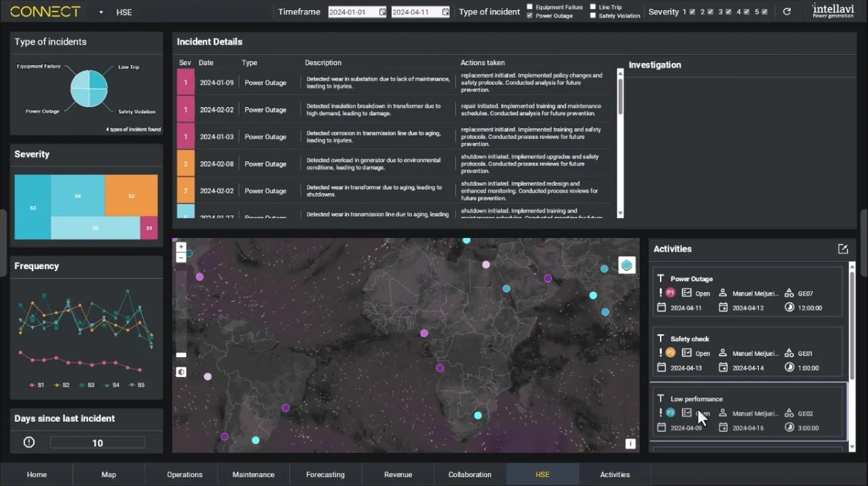Open the end date calendar picker

click(445, 12)
